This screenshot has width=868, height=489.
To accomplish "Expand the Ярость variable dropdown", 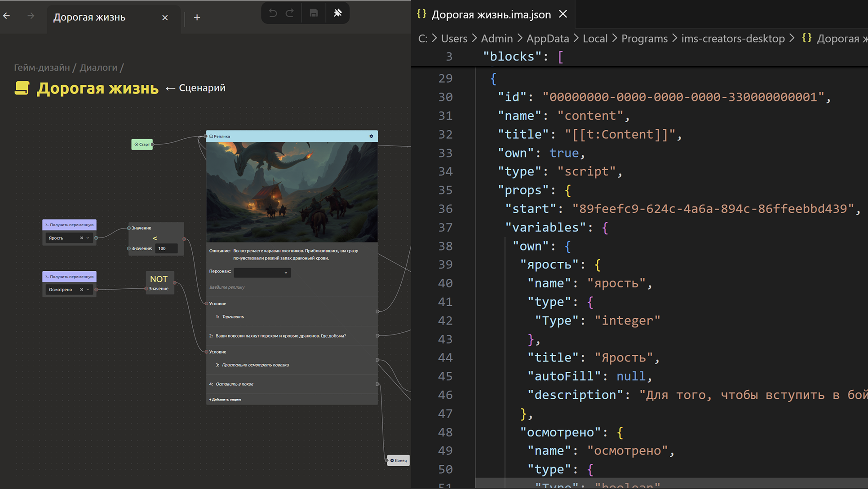I will [88, 238].
